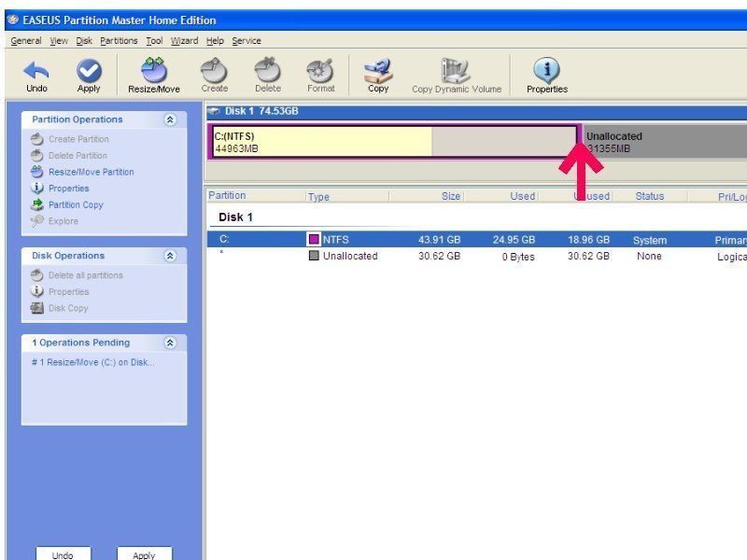Image resolution: width=747 pixels, height=560 pixels.
Task: Click the 24.95 GB used value
Action: (x=514, y=240)
